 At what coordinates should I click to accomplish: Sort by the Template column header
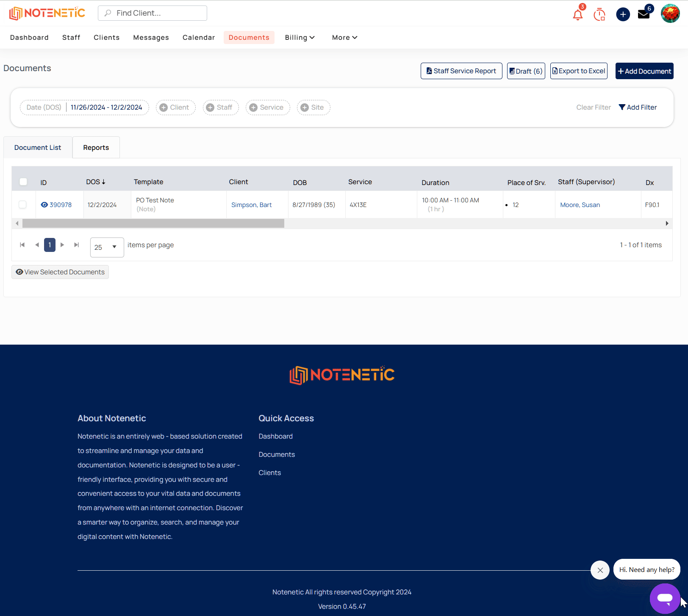148,182
